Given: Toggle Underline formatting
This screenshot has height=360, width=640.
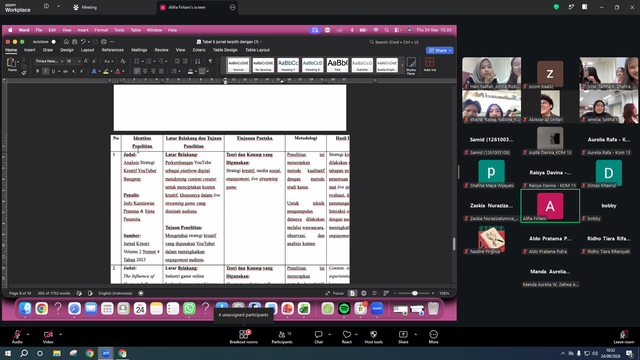Looking at the screenshot, I should click(x=53, y=71).
